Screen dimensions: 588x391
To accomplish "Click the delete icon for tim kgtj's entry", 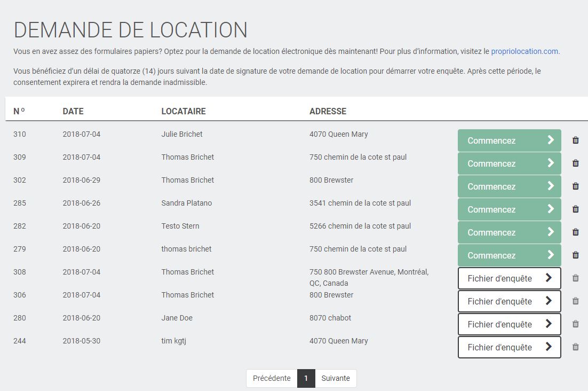I will [x=575, y=347].
